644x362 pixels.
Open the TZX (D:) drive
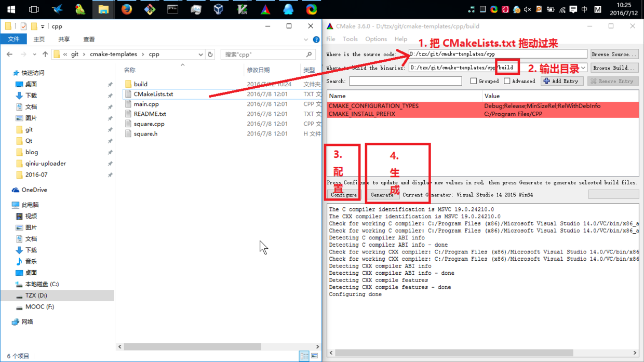click(36, 296)
